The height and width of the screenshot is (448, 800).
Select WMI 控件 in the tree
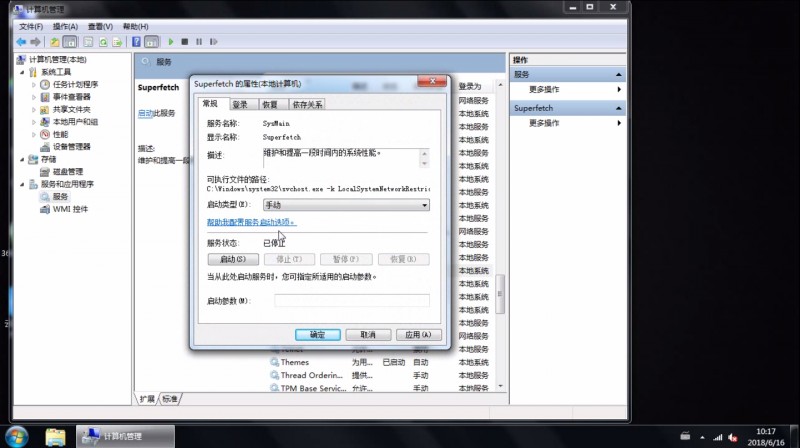point(70,209)
